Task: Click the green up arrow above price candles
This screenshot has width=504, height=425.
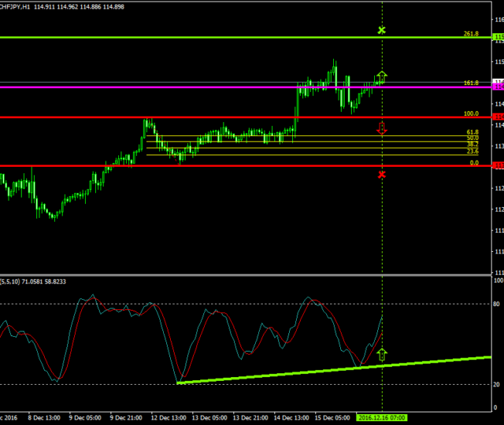Action: pyautogui.click(x=382, y=76)
